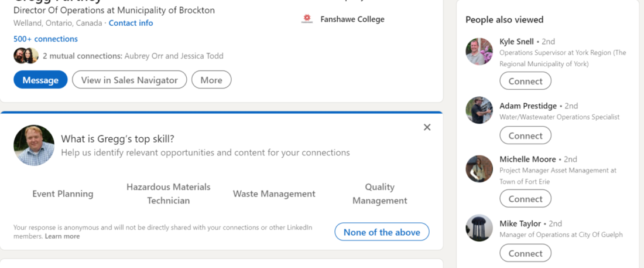View the 500+ connections link
Viewport: 644px width, 268px height.
click(46, 39)
